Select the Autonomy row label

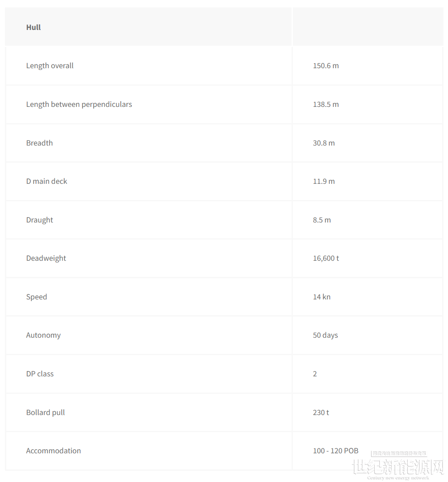(43, 335)
